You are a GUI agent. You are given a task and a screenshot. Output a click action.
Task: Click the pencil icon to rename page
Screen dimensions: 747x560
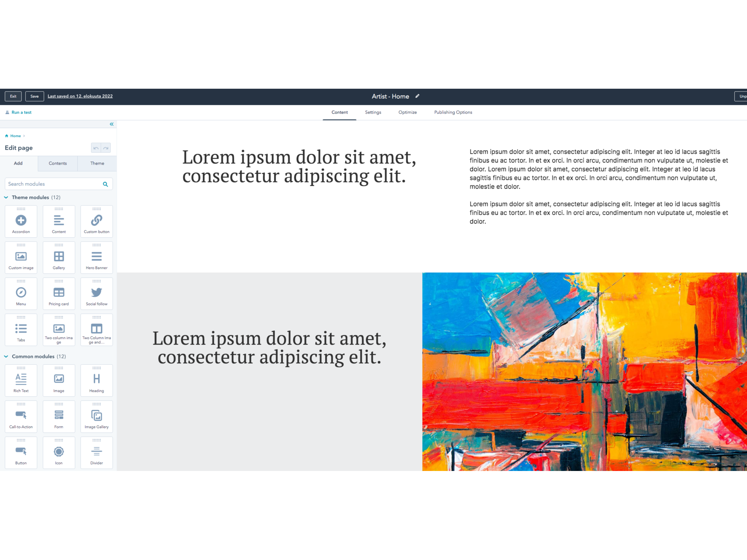pos(417,96)
